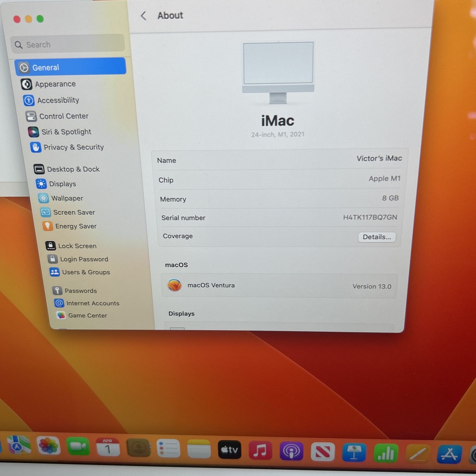Open the Appearance settings pane

tap(49, 84)
